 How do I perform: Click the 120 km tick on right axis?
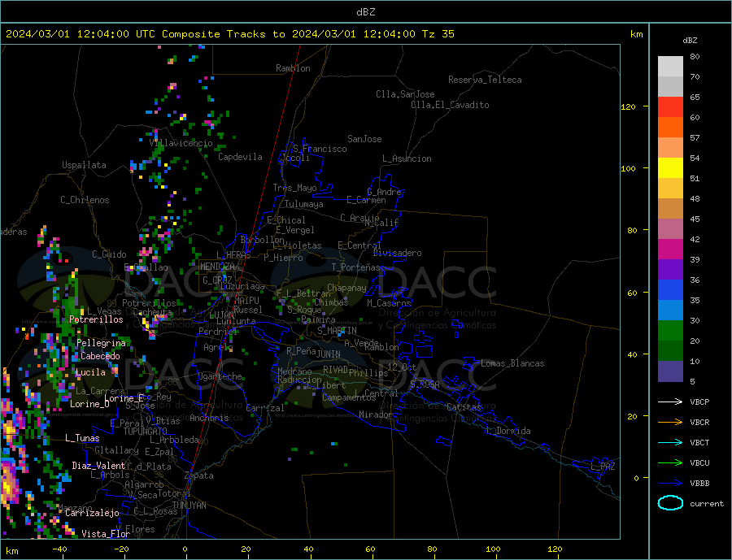coord(629,106)
